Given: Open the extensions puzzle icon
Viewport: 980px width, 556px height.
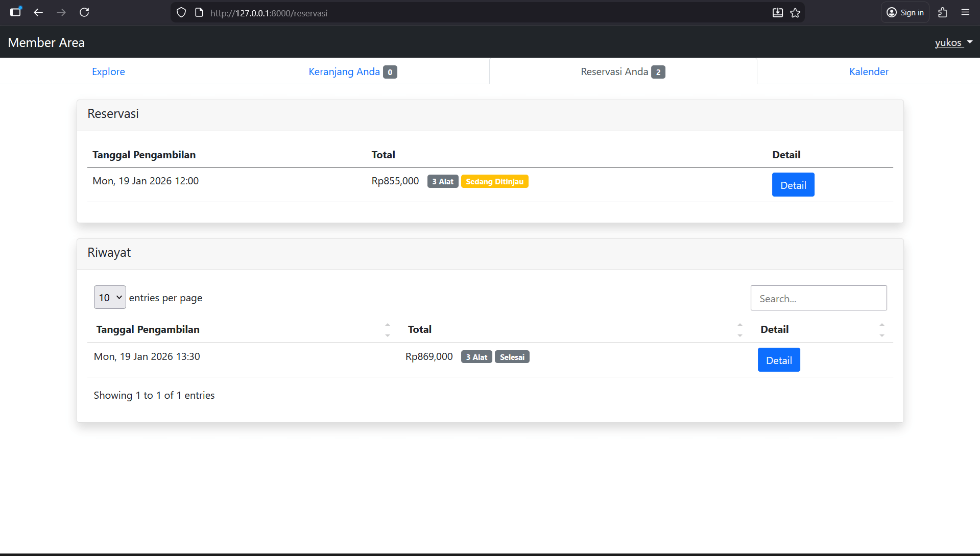Looking at the screenshot, I should (943, 13).
